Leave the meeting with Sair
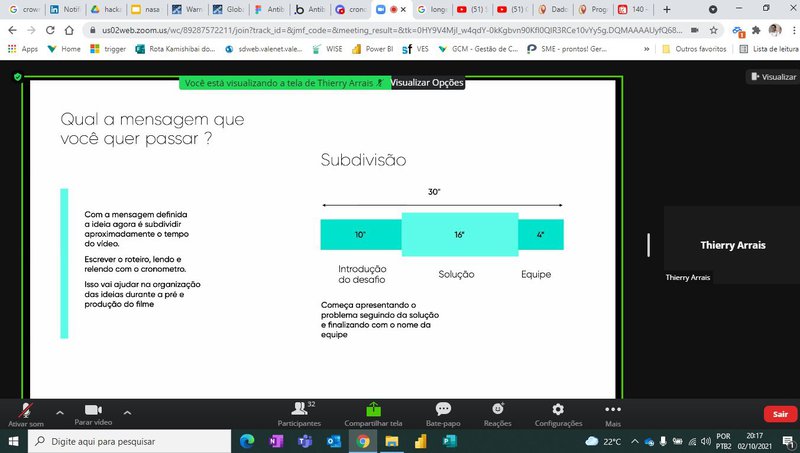This screenshot has width=800, height=453. click(780, 414)
